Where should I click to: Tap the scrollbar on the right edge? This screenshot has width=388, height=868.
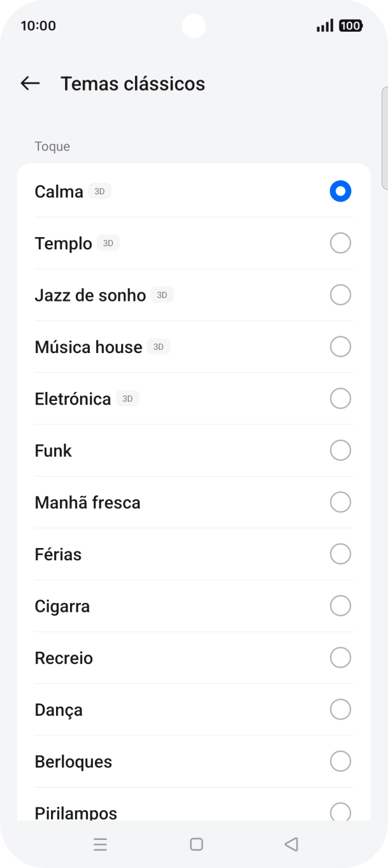click(384, 140)
